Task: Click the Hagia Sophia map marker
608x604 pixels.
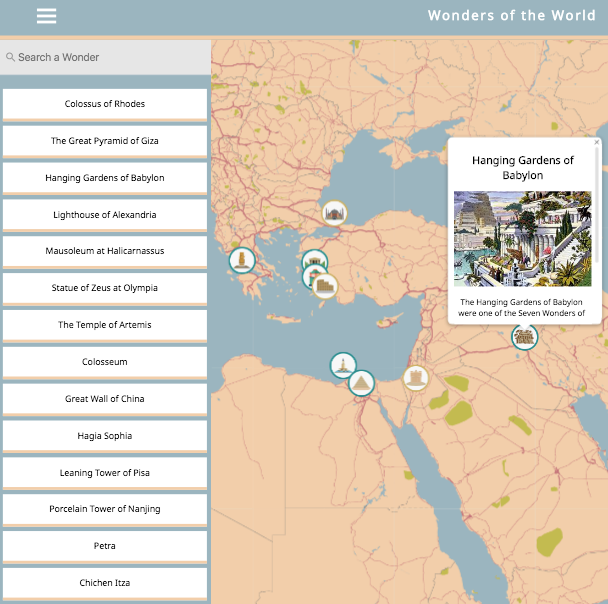Action: point(334,212)
